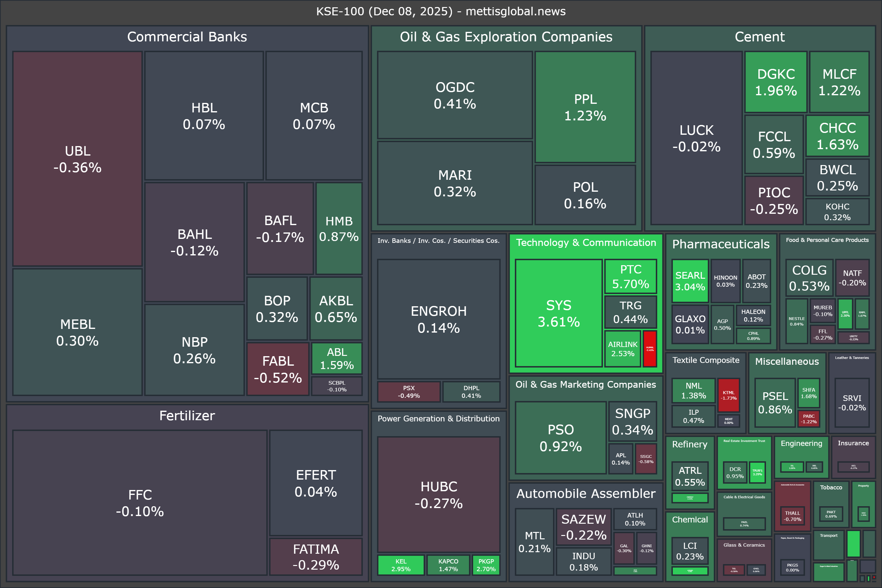Click the Technology & Communication sector title
This screenshot has width=882, height=588.
point(586,243)
